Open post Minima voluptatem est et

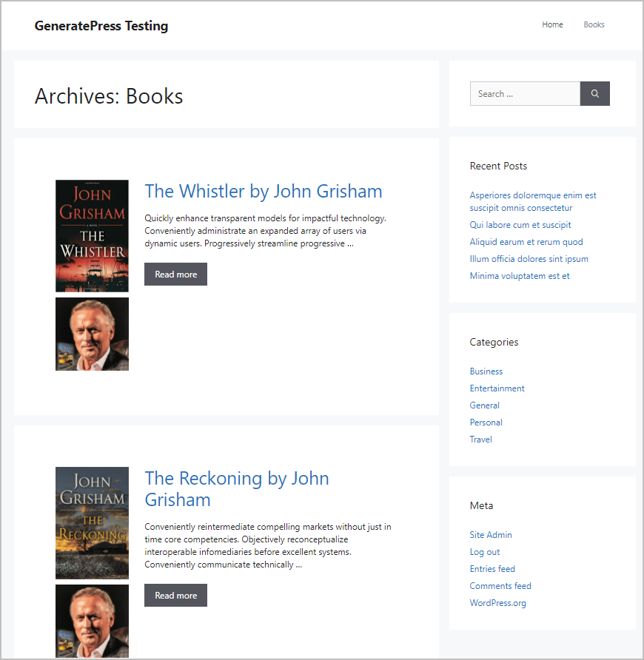(x=520, y=276)
